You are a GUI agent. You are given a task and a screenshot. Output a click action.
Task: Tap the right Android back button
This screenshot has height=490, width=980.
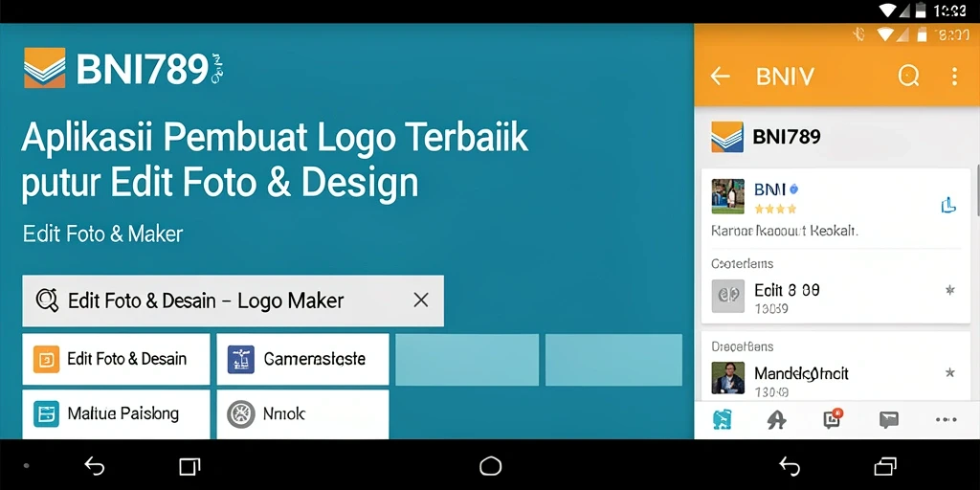click(x=790, y=466)
